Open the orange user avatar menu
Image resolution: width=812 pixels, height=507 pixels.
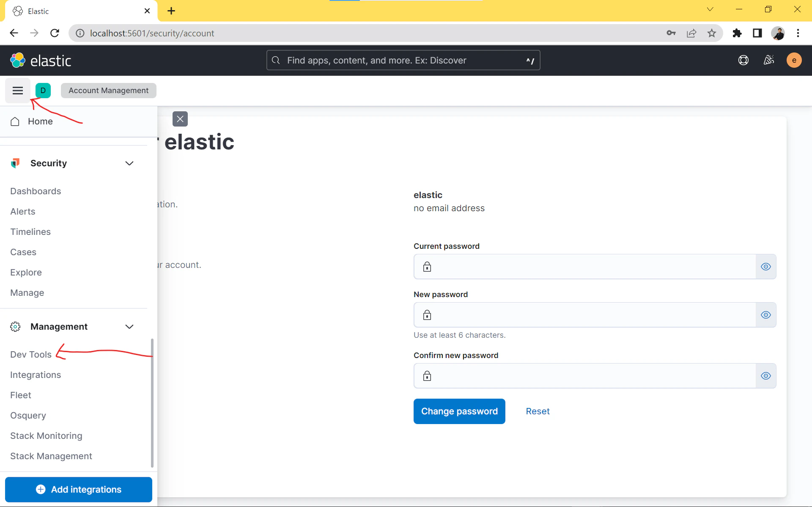coord(794,60)
